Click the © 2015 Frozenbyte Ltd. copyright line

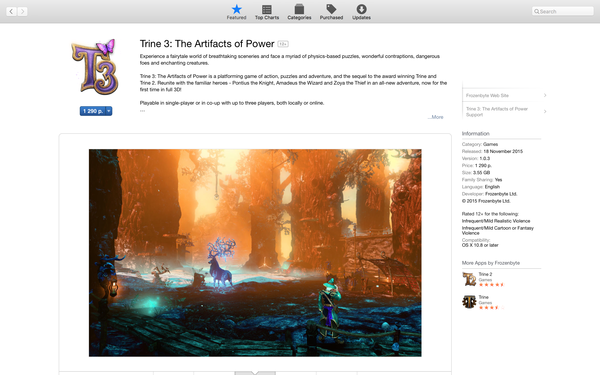[x=486, y=201]
